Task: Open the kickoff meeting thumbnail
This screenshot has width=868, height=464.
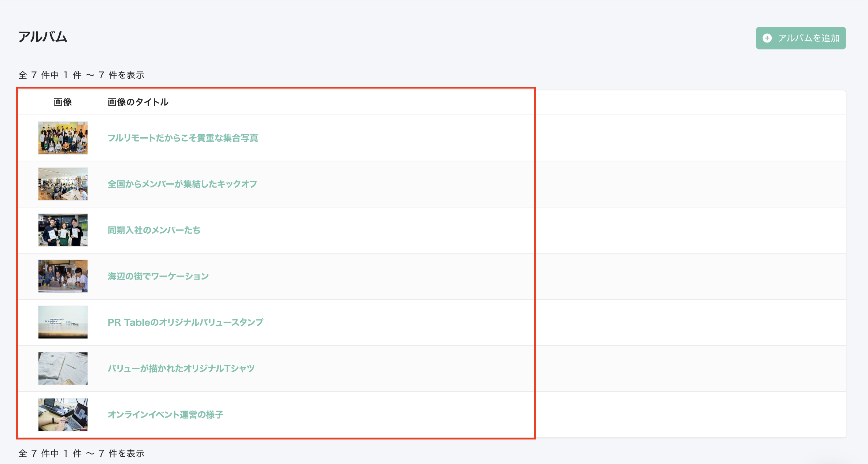Action: click(x=63, y=184)
